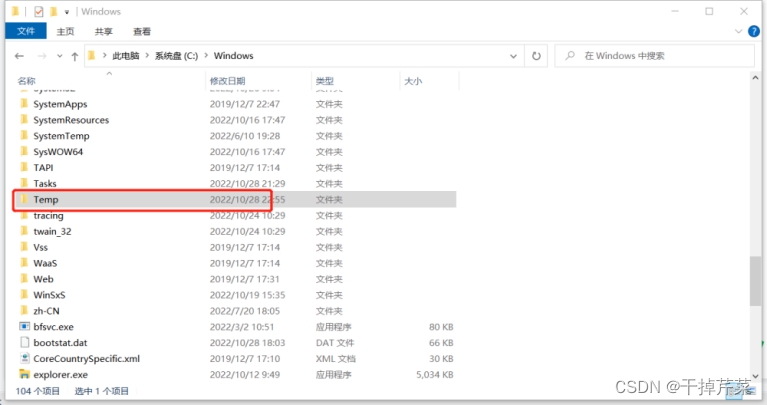Click 系统盘 (C:) in the breadcrumb
The image size is (767, 405).
pyautogui.click(x=177, y=56)
